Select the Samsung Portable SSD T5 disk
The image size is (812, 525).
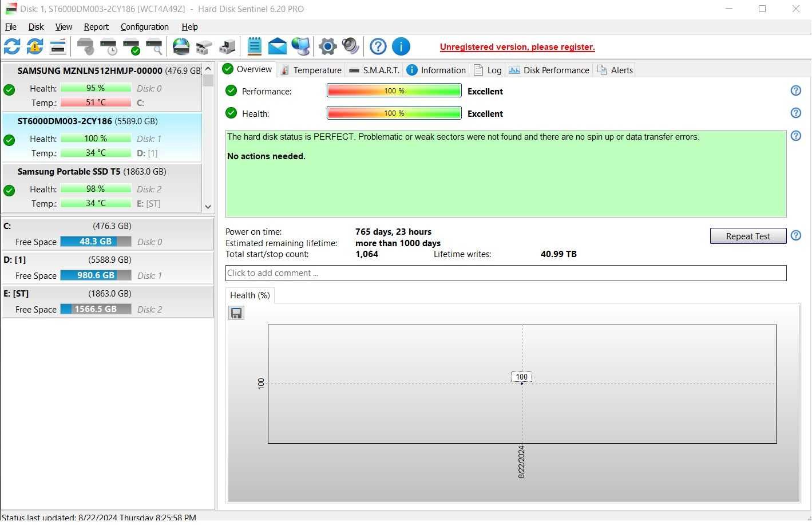[102, 188]
